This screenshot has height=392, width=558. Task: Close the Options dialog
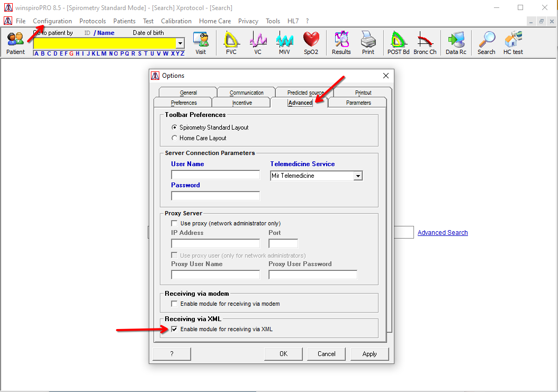[386, 76]
